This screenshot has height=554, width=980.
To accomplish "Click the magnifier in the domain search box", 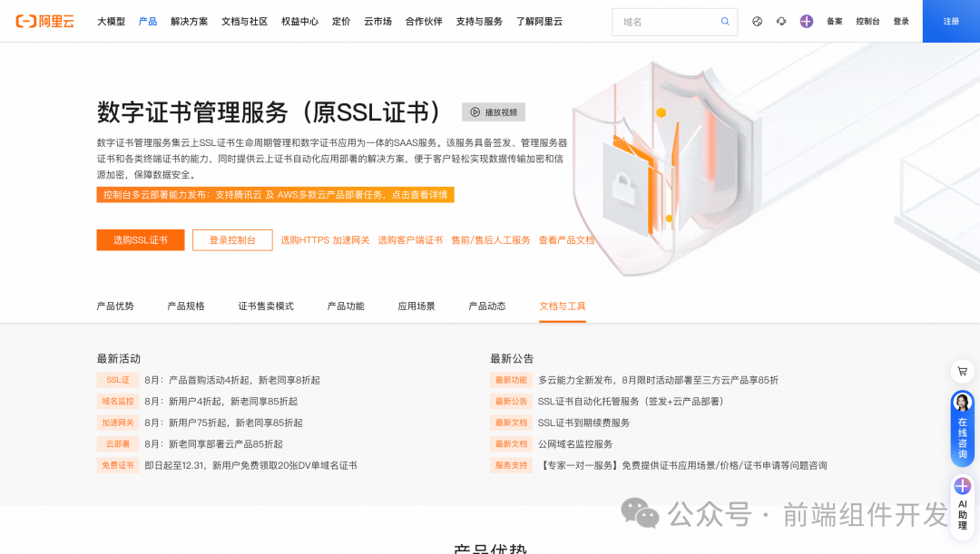I will tap(725, 20).
